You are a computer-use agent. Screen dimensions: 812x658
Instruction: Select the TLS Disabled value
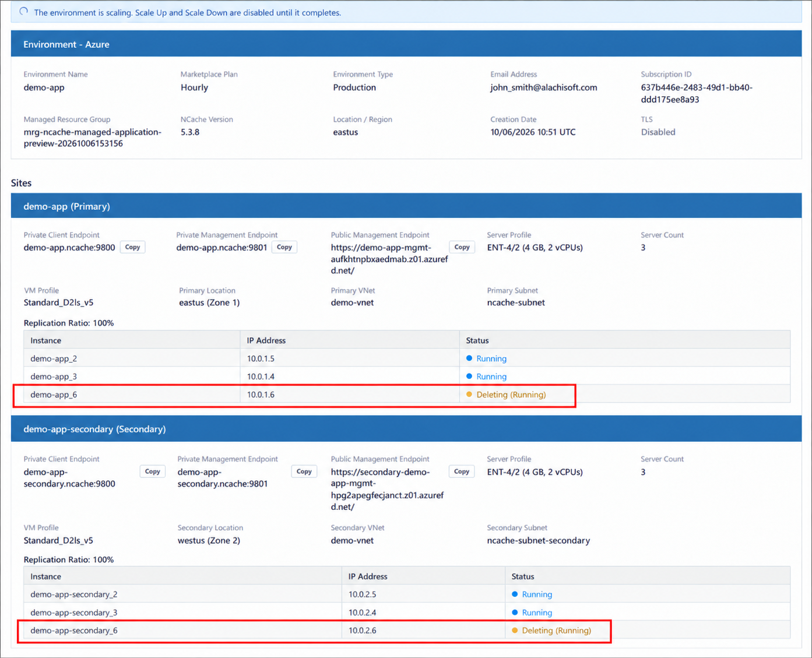click(x=658, y=132)
